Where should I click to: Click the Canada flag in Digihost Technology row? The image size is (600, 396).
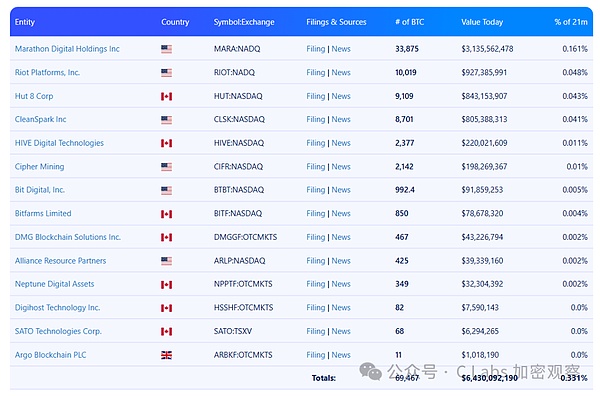point(166,308)
